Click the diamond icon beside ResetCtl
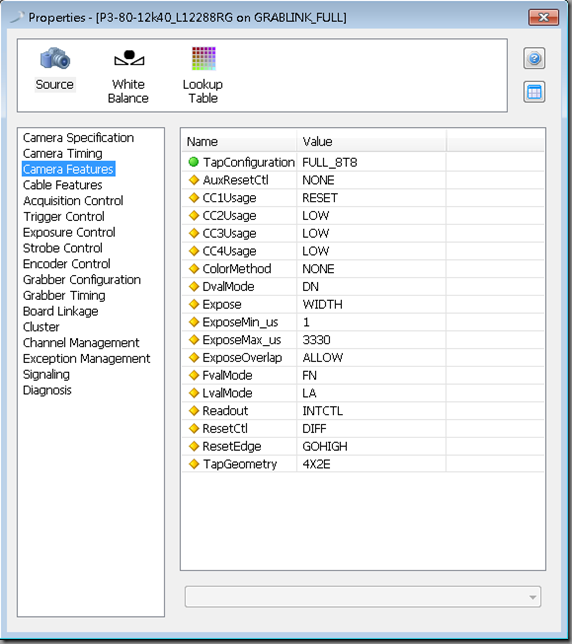 tap(194, 428)
